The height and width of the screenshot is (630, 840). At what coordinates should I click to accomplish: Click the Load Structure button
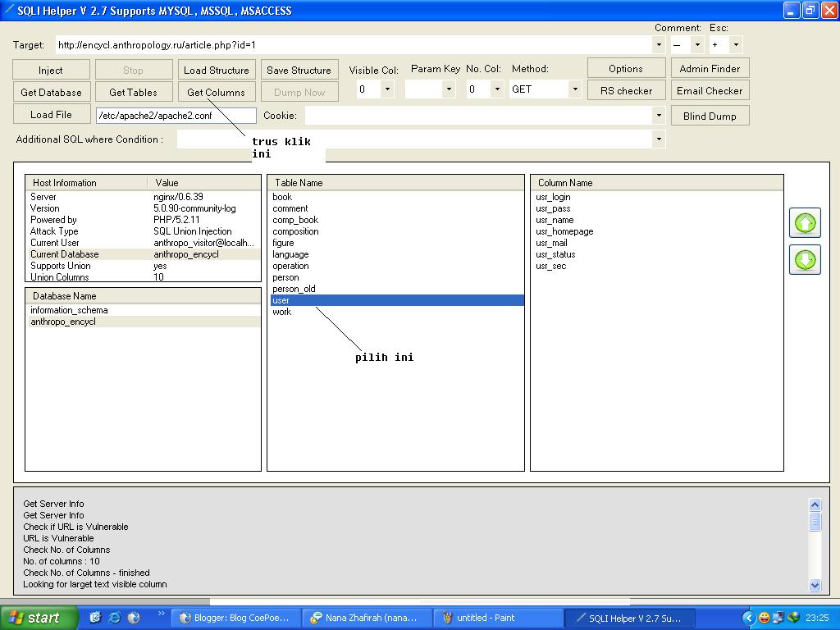[217, 71]
